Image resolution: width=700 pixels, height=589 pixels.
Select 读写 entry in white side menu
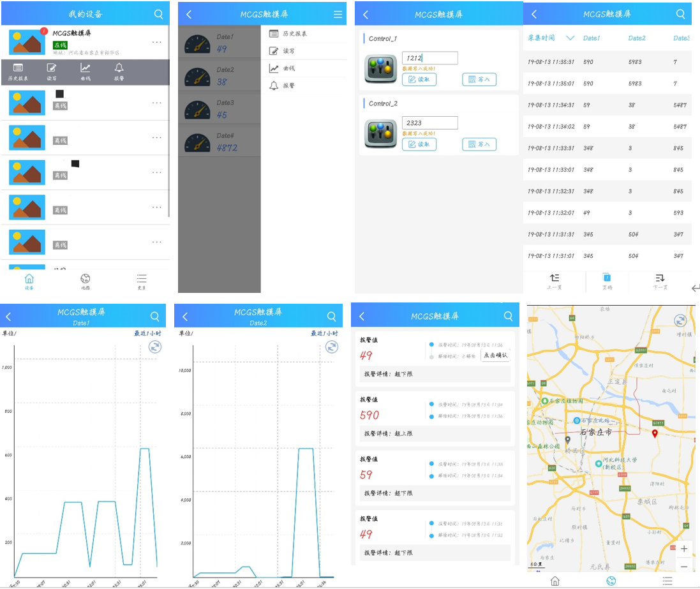(x=304, y=51)
